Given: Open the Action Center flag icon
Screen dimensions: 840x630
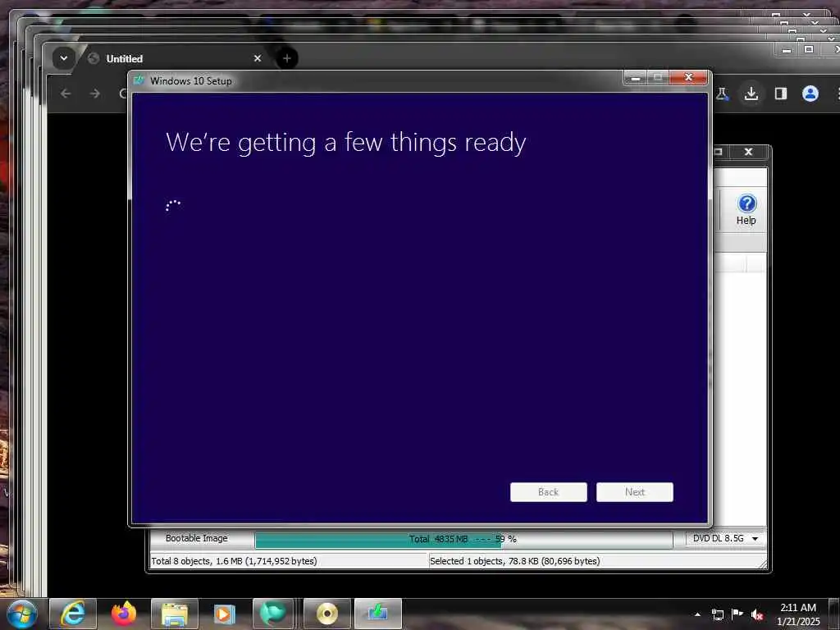Looking at the screenshot, I should tap(737, 614).
